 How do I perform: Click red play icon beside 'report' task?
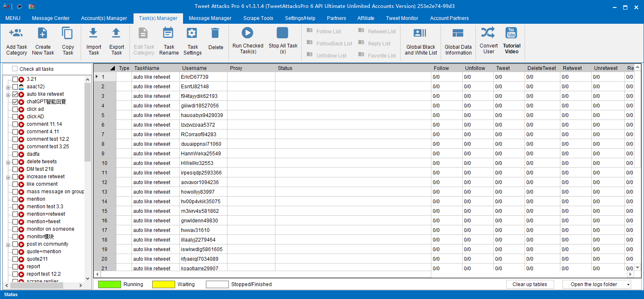[21, 267]
